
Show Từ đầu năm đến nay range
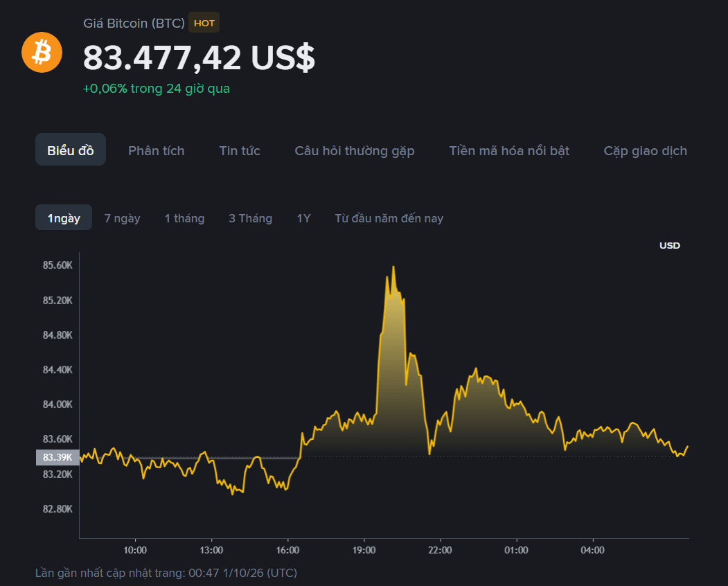[389, 218]
